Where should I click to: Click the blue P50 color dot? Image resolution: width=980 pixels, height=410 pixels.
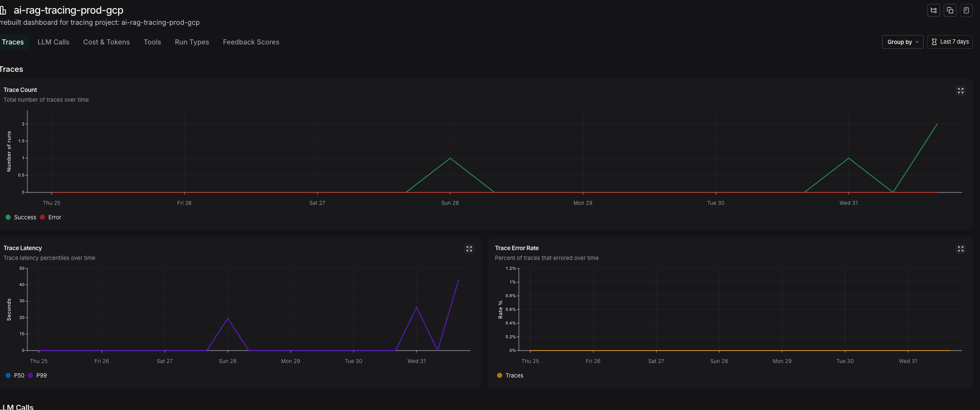[x=9, y=375]
